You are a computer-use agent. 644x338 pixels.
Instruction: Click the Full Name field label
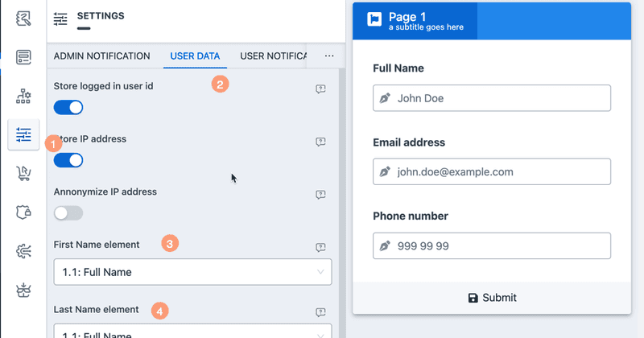(x=398, y=68)
